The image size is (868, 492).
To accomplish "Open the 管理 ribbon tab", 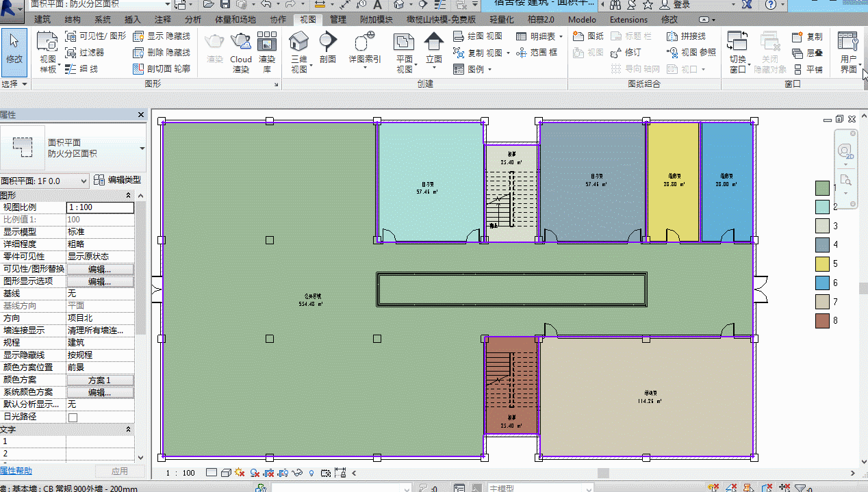I will [x=337, y=20].
